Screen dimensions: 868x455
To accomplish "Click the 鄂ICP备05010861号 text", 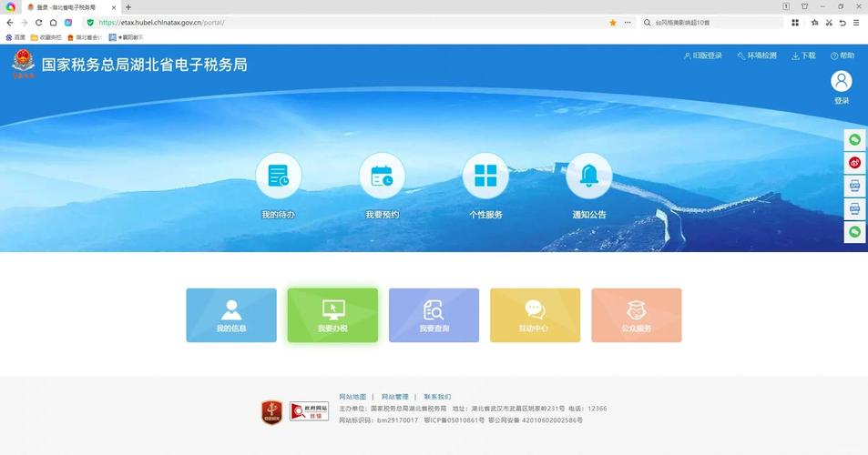I will coord(454,420).
